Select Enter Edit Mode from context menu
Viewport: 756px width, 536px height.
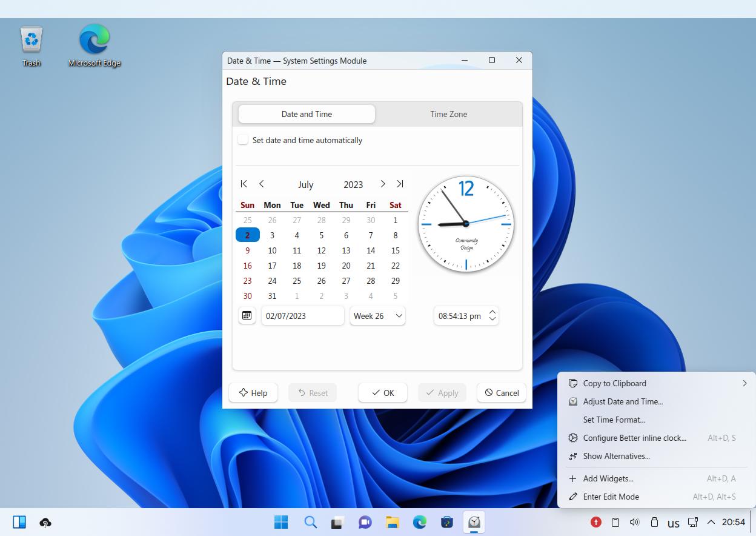[611, 497]
